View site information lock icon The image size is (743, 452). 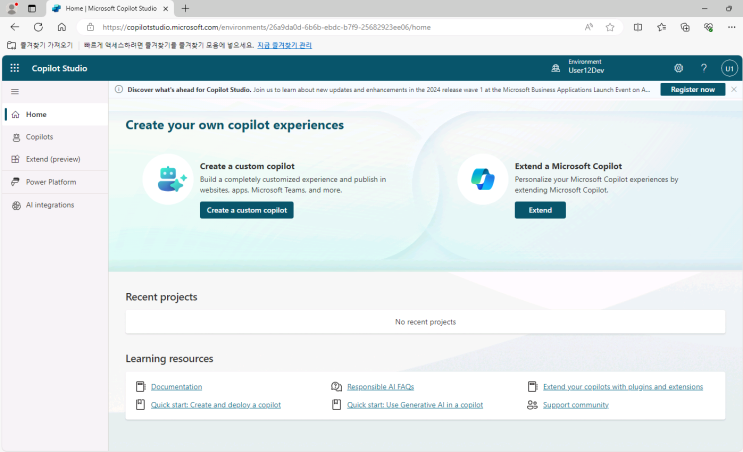point(91,27)
